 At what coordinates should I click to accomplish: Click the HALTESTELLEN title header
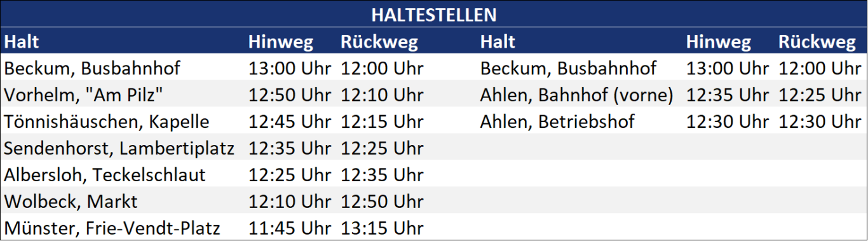(434, 15)
